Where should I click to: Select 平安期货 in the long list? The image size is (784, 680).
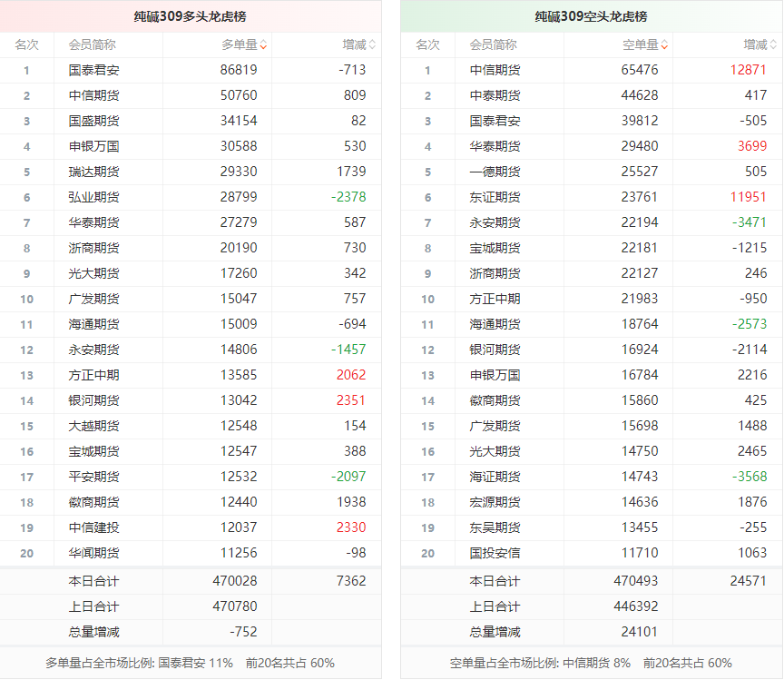[93, 477]
